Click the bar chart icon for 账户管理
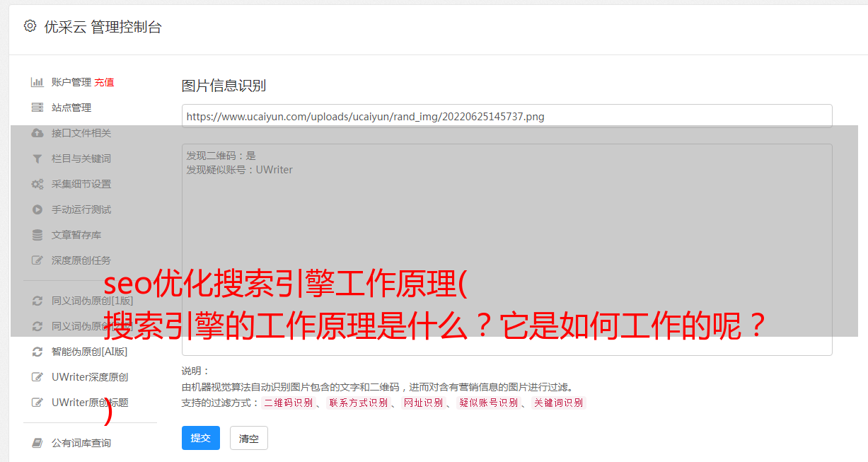868x462 pixels. click(37, 82)
